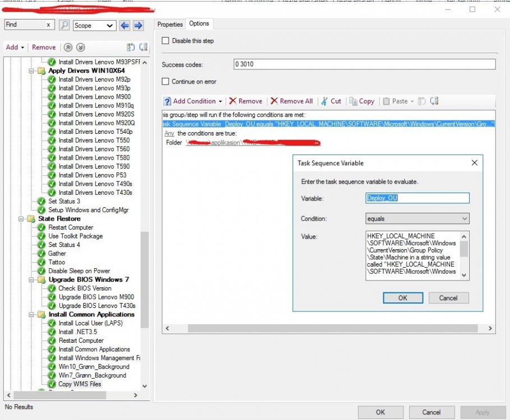Open the Scope dropdown
The width and height of the screenshot is (510, 420).
tap(94, 25)
